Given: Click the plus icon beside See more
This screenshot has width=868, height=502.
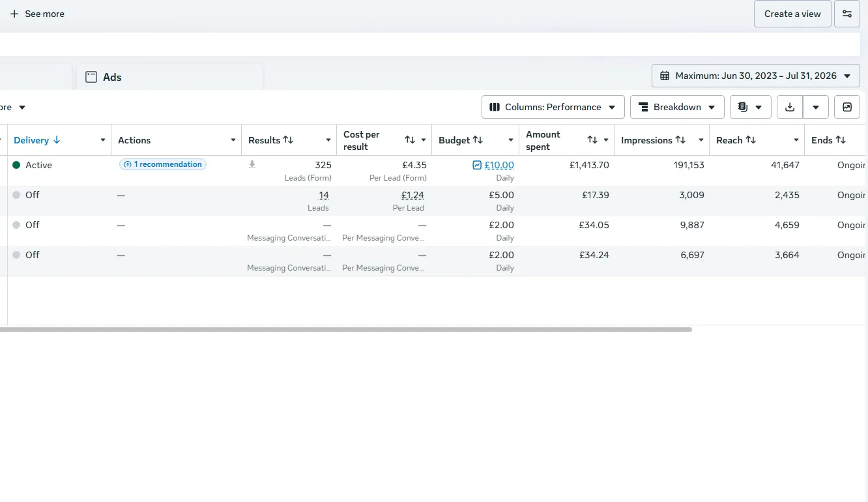Looking at the screenshot, I should 14,14.
